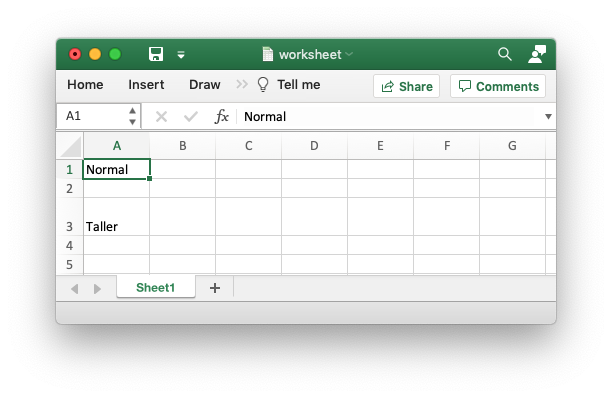Open Insert Function fx icon
This screenshot has height=398, width=612.
[221, 116]
